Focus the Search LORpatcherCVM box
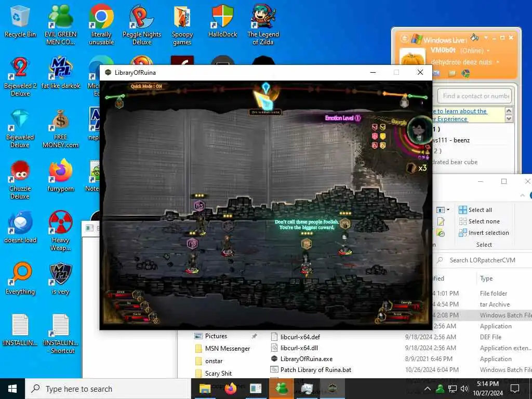Image resolution: width=532 pixels, height=399 pixels. click(x=484, y=260)
